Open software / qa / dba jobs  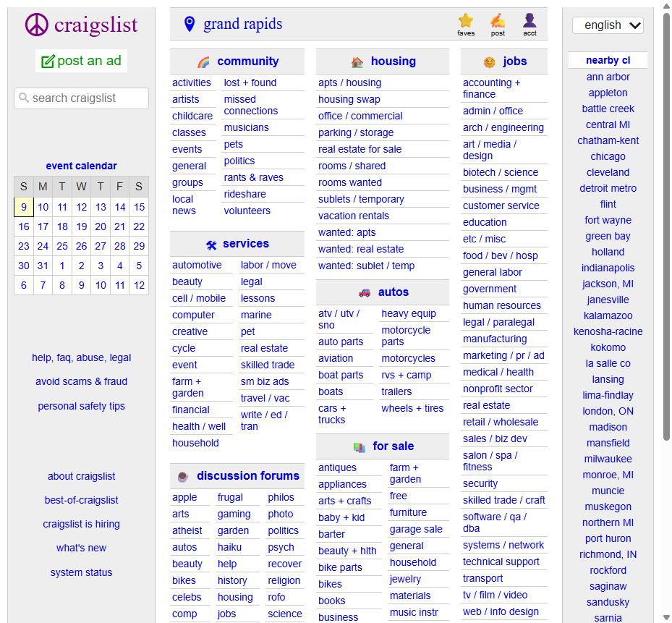495,522
